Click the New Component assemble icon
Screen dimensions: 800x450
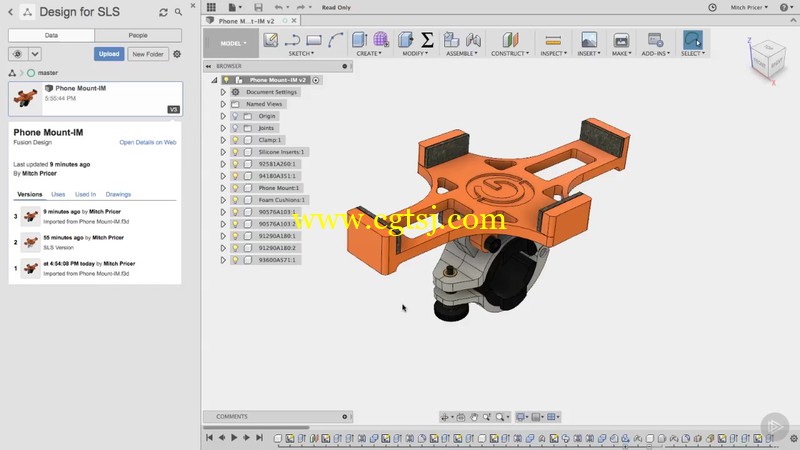point(451,40)
